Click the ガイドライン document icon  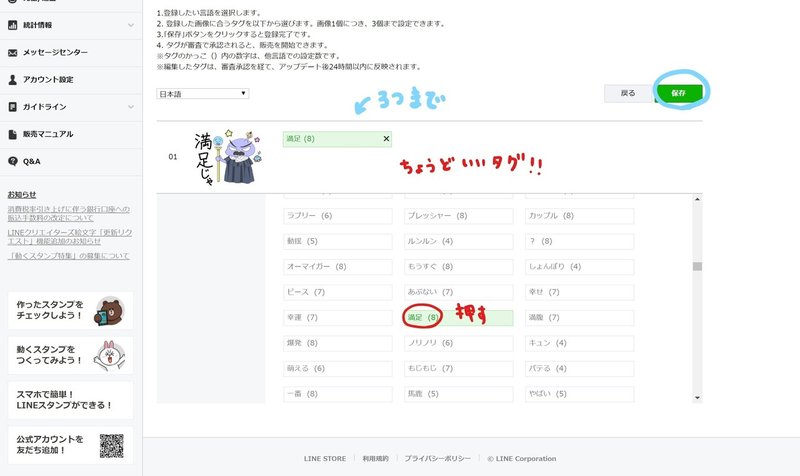[x=13, y=107]
